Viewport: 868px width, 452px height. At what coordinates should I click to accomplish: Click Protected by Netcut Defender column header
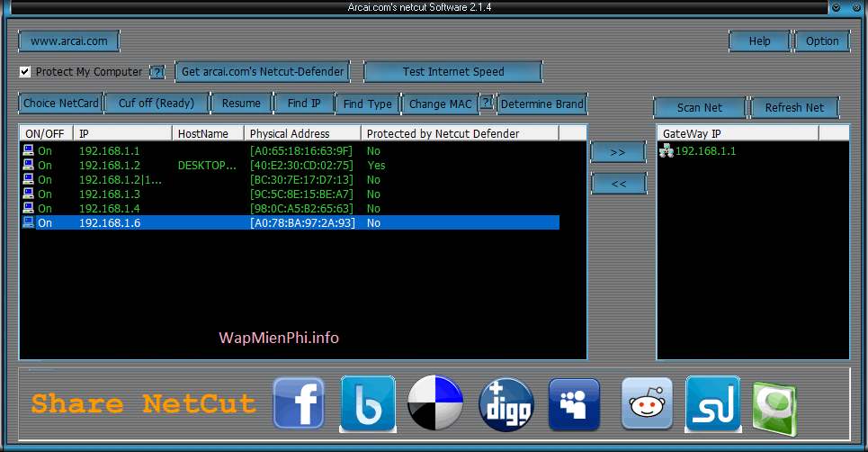point(460,133)
